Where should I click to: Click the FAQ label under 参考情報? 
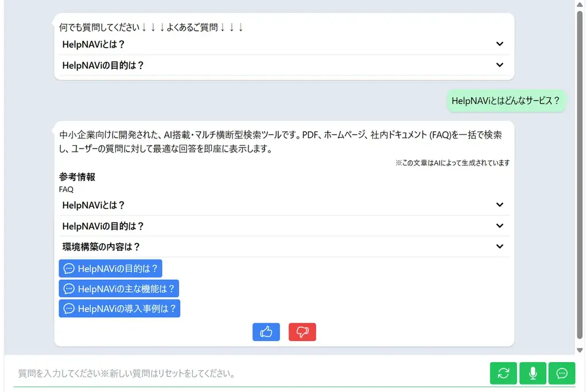[66, 189]
